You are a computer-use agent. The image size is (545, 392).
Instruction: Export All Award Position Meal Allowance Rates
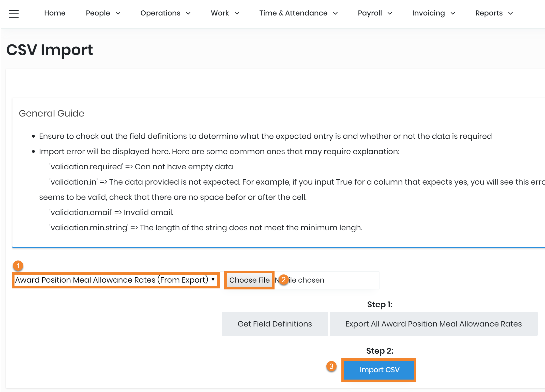point(433,324)
